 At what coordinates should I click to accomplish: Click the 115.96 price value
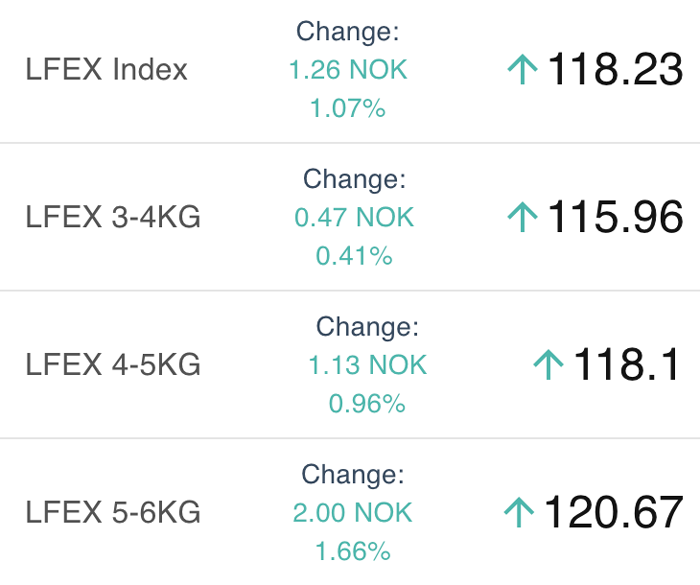click(615, 217)
